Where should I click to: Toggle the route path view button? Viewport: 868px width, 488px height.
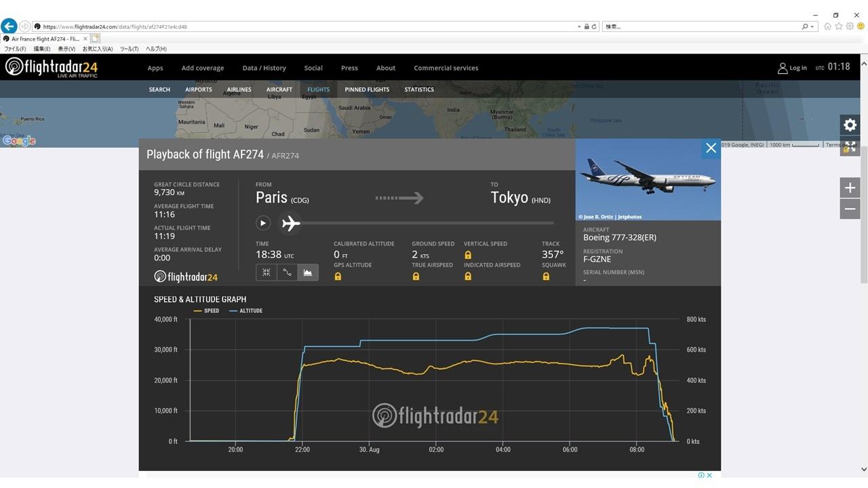pyautogui.click(x=287, y=272)
